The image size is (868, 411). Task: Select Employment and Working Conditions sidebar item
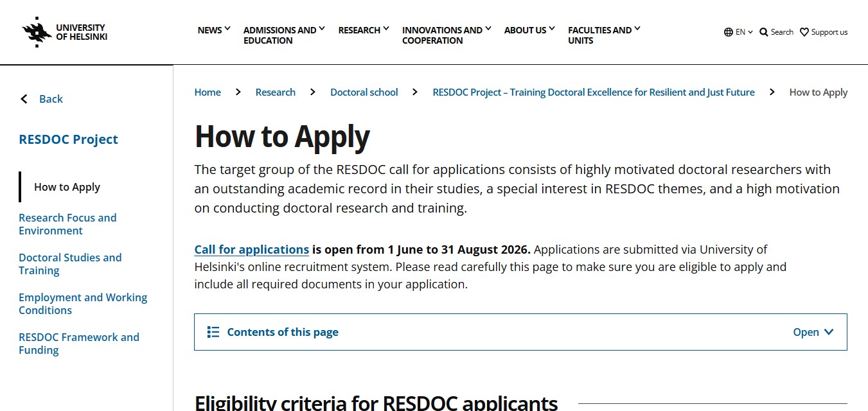click(83, 304)
